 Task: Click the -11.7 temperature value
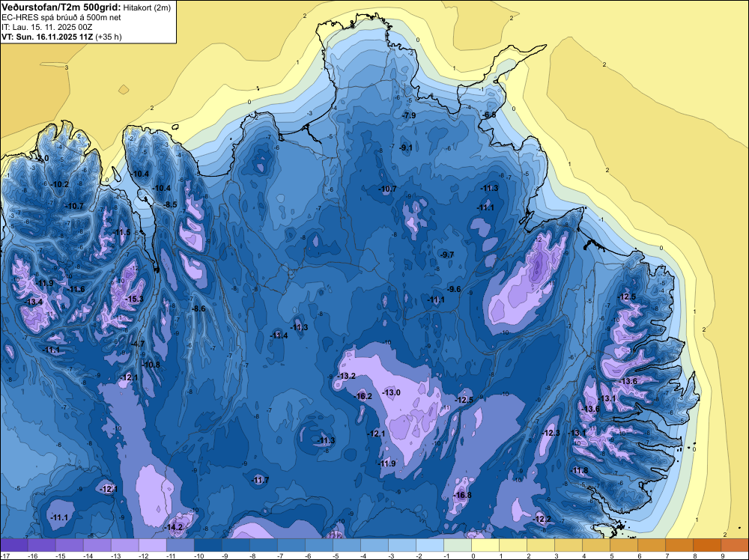(x=261, y=480)
